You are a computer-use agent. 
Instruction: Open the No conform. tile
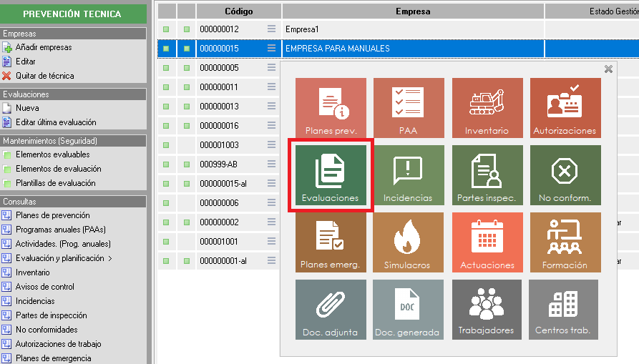pyautogui.click(x=565, y=176)
